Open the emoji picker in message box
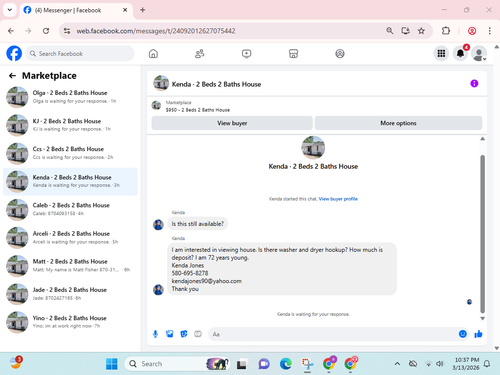500x375 pixels. [x=463, y=334]
